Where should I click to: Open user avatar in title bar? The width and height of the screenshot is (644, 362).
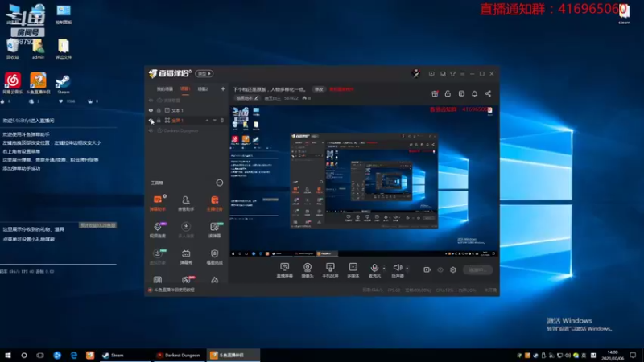click(x=415, y=74)
